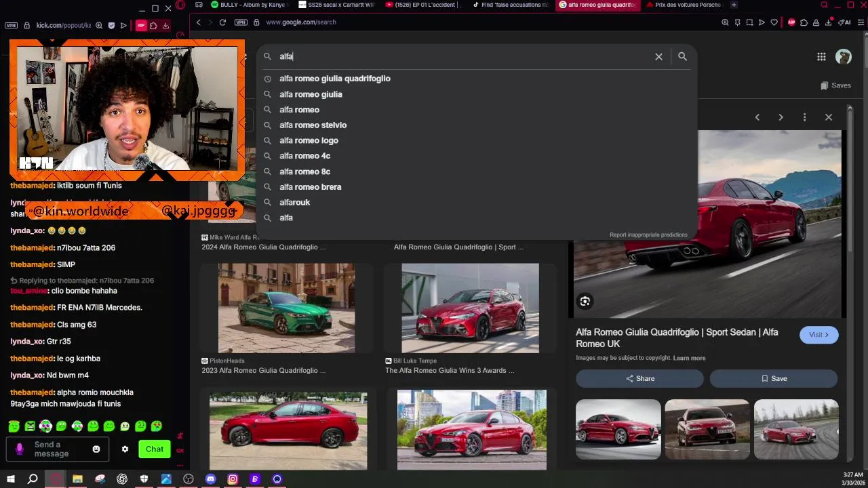This screenshot has width=868, height=488.
Task: Open a new browser tab
Action: tap(734, 5)
